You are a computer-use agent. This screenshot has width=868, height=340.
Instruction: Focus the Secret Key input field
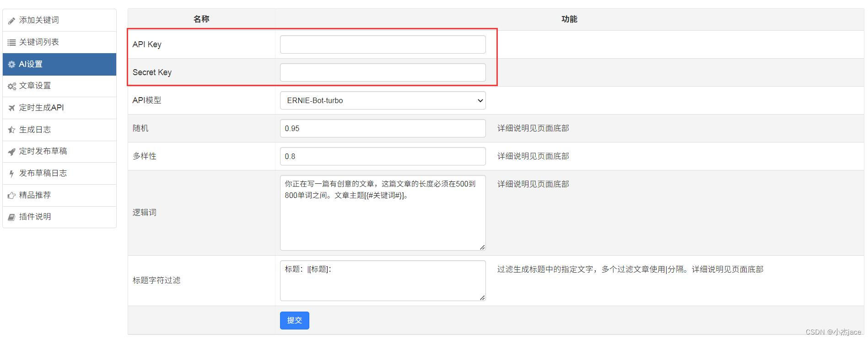(383, 72)
